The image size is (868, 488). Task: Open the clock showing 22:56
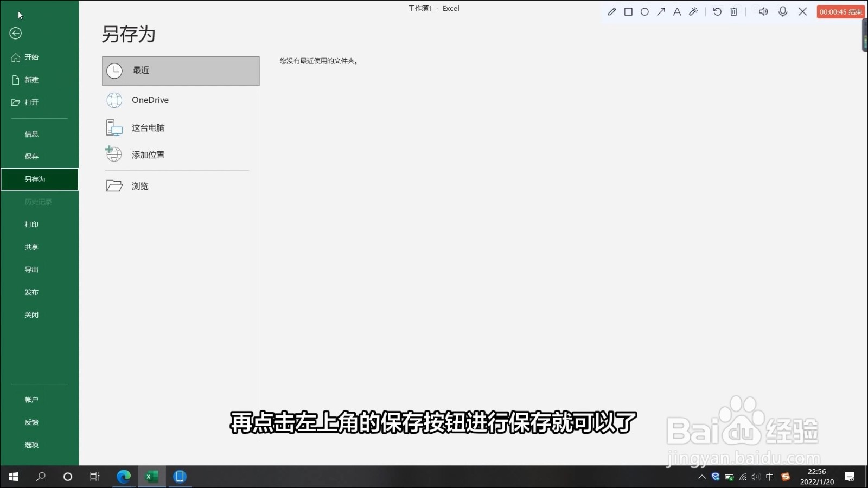(x=817, y=477)
